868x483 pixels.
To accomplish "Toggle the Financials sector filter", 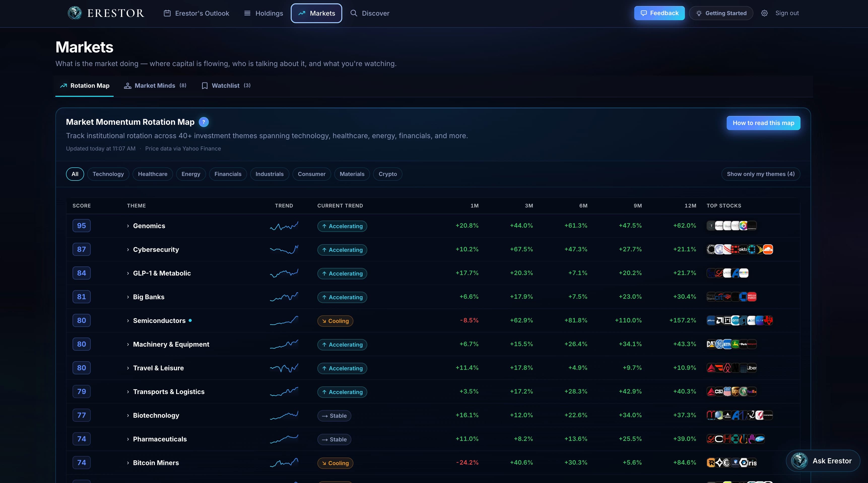I will (x=228, y=174).
